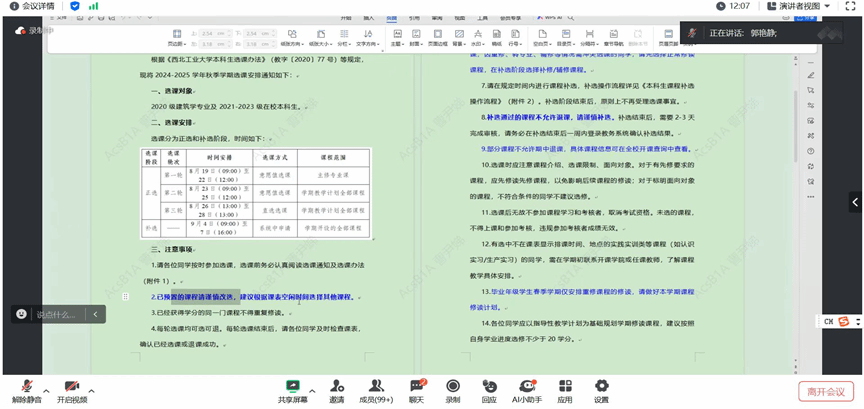Viewport: 864px width, 409px height.
Task: Collapse the chat input bar arrow
Action: [x=95, y=314]
